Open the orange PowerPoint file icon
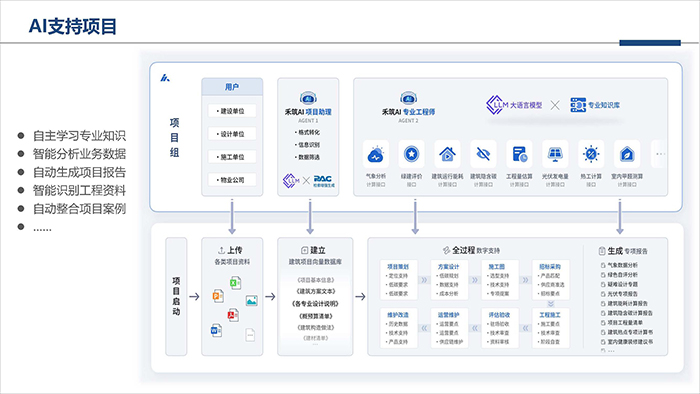The width and height of the screenshot is (700, 394). coord(218,296)
